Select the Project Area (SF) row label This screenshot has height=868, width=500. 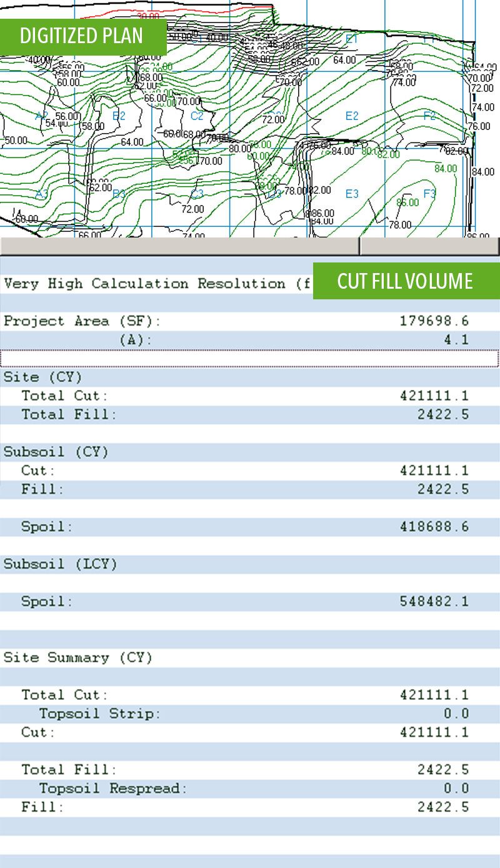[82, 321]
